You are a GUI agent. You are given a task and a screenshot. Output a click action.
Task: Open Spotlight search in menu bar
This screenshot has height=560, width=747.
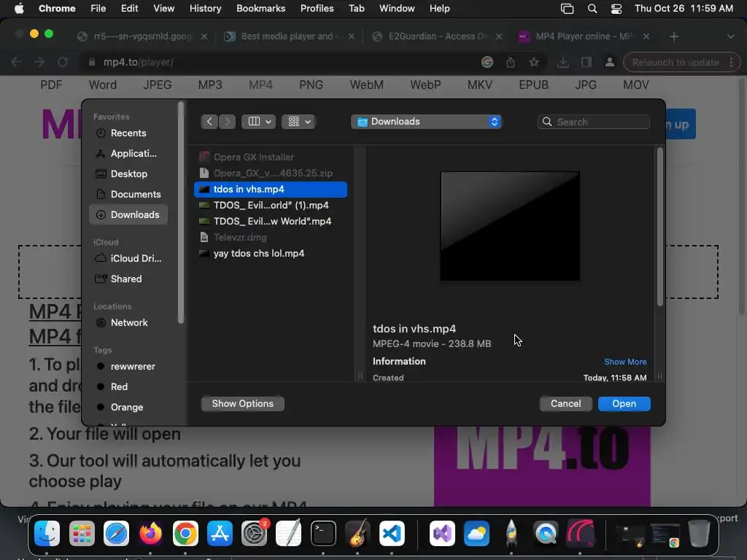(x=592, y=9)
